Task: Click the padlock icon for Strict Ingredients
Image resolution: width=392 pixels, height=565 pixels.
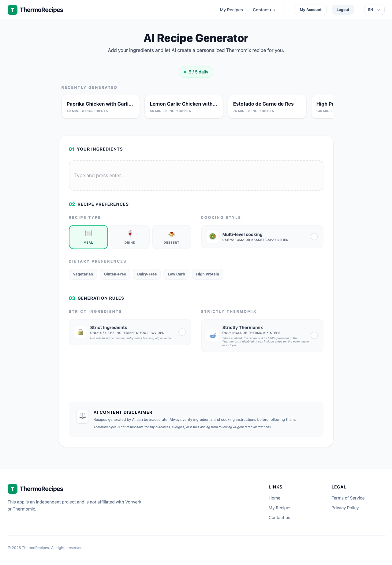Action: point(80,332)
